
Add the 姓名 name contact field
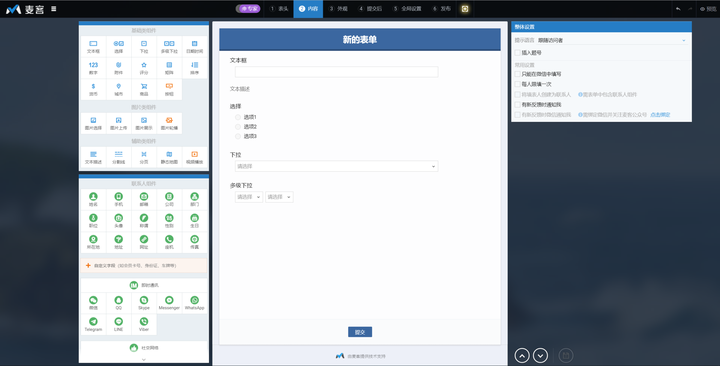[x=93, y=199]
